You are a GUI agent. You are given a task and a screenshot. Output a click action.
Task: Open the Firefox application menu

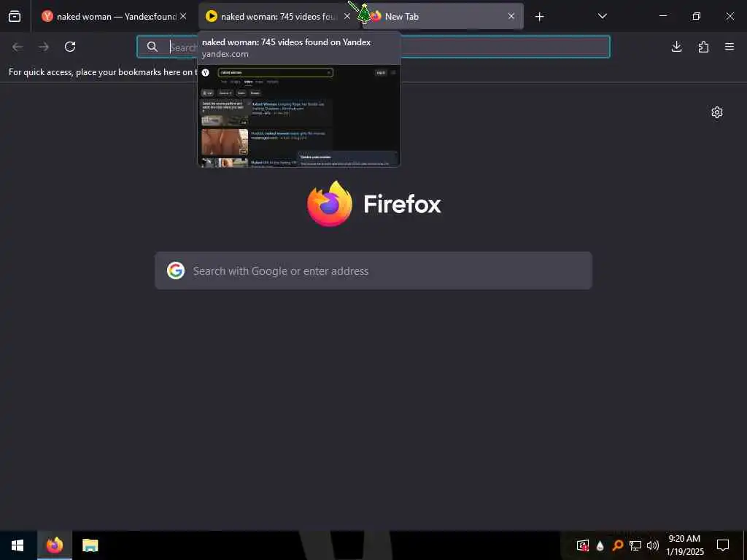click(729, 47)
